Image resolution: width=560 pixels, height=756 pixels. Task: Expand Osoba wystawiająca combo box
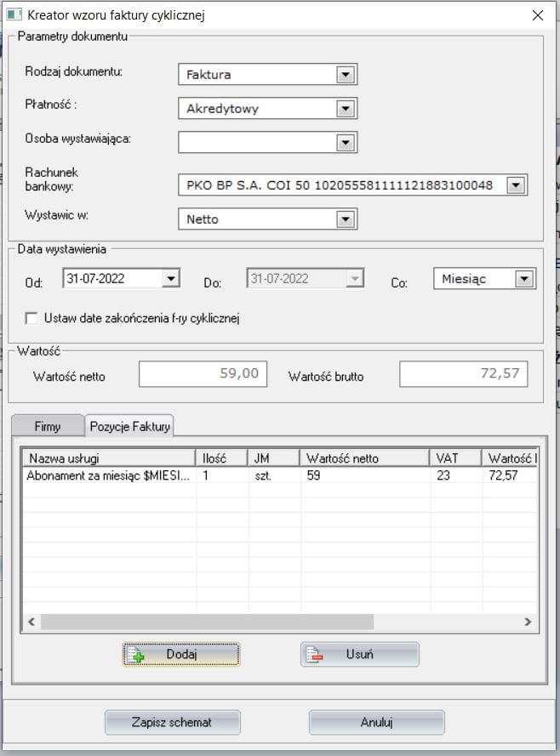coord(345,143)
